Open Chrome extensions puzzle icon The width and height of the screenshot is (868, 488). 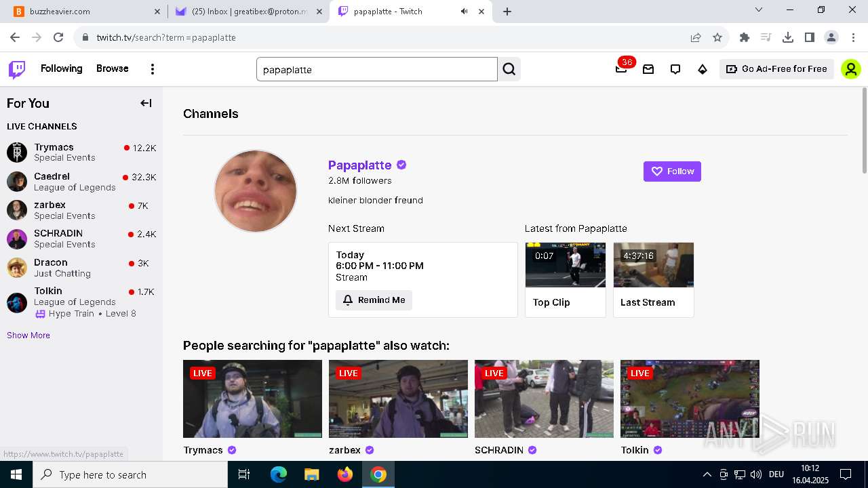coord(745,37)
